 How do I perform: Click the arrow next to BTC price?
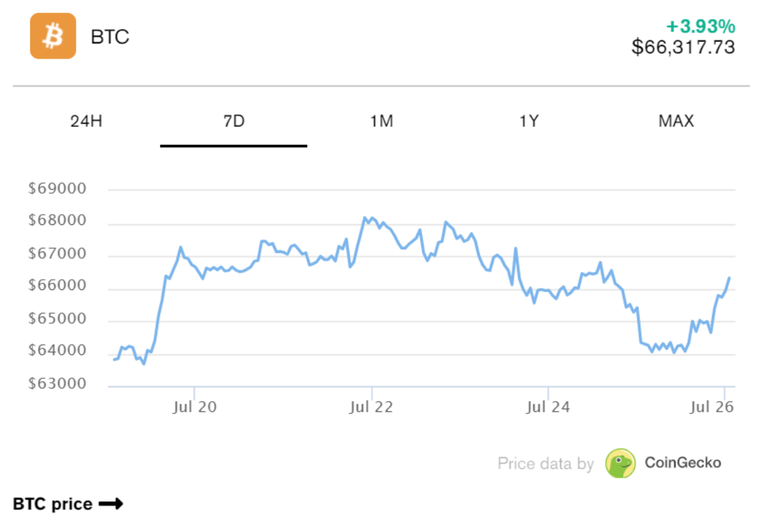pyautogui.click(x=110, y=504)
